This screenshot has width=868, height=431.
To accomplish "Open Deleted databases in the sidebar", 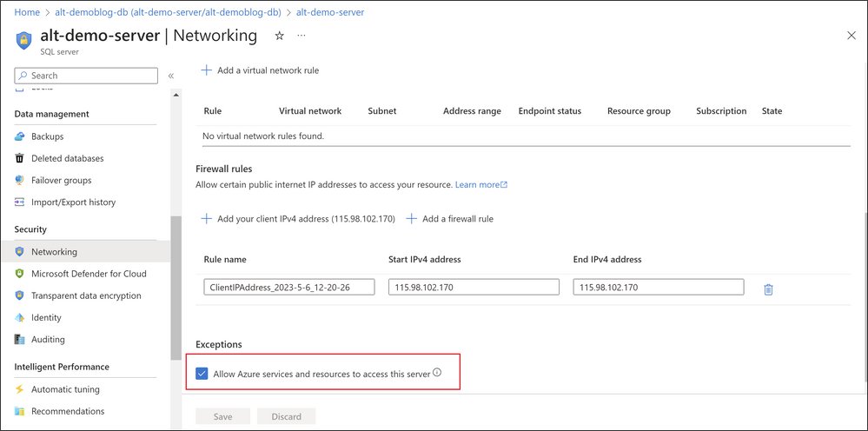I will click(x=68, y=158).
